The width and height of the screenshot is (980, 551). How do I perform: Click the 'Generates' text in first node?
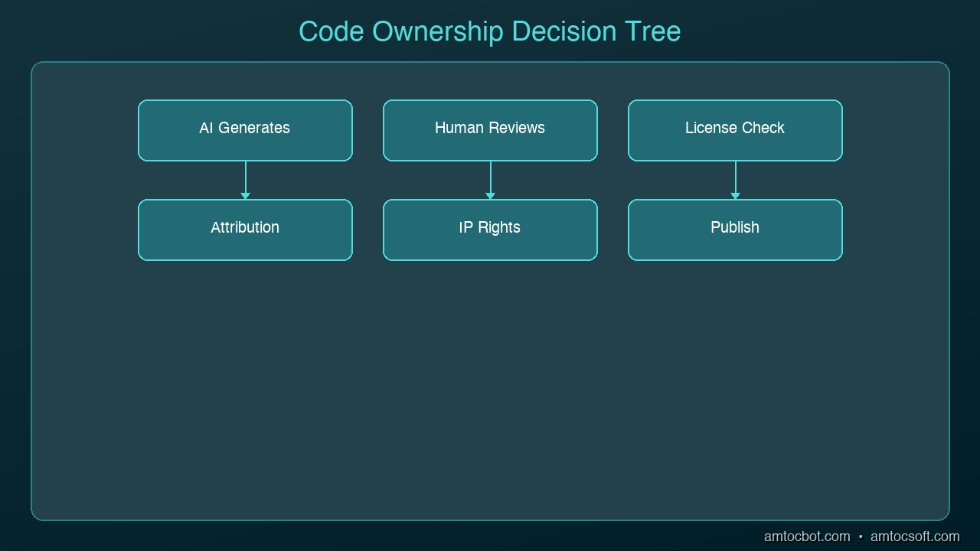pyautogui.click(x=254, y=128)
